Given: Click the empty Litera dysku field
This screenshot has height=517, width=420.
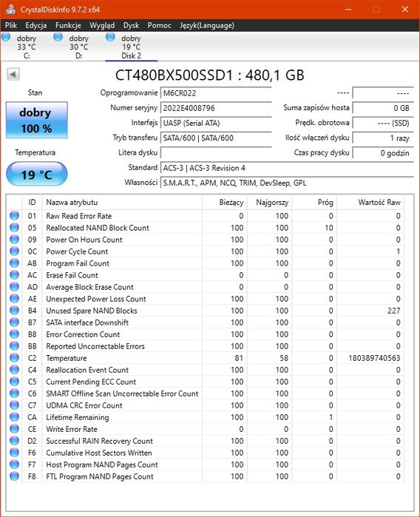Looking at the screenshot, I should click(216, 152).
